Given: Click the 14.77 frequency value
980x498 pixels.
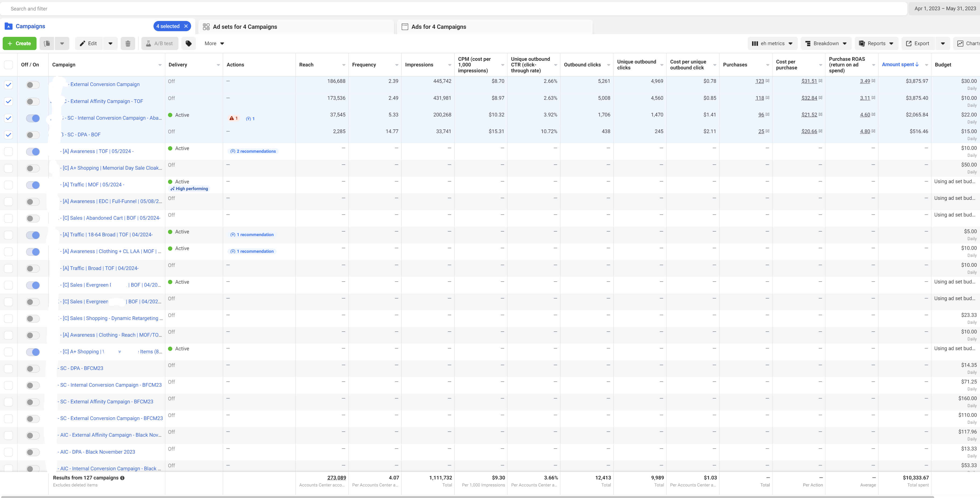Looking at the screenshot, I should (x=392, y=131).
